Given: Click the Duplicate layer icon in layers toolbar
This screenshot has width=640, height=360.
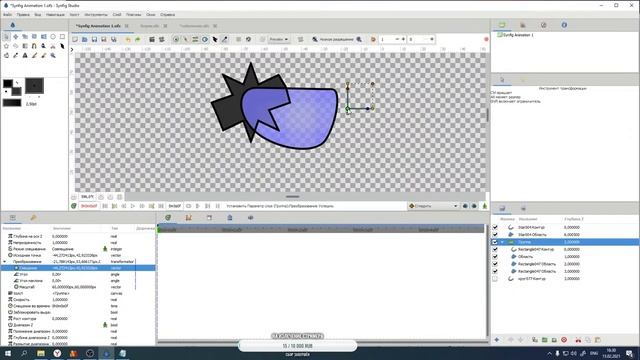Looking at the screenshot, I should [x=535, y=340].
